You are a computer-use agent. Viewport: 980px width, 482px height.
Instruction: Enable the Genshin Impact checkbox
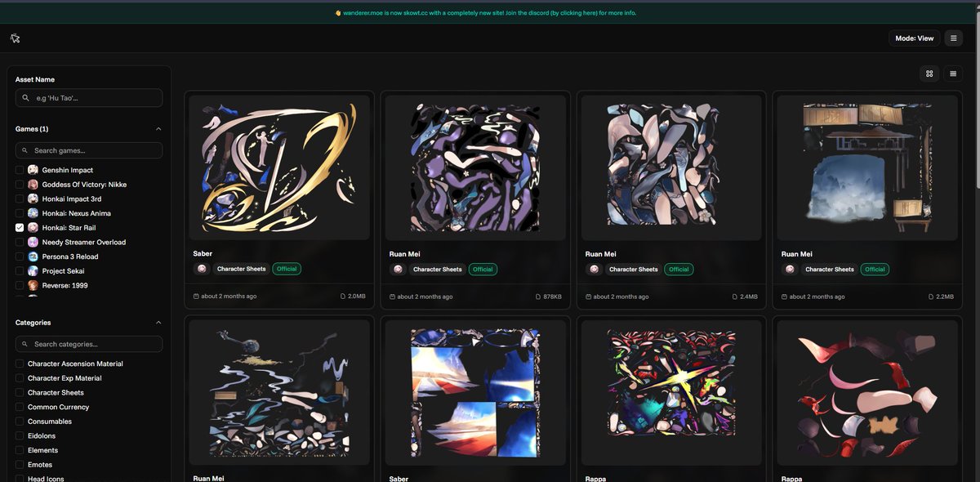20,170
